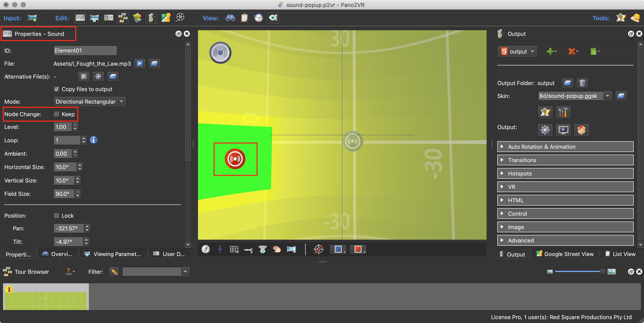Delete Output Folder with trash icon

click(582, 83)
